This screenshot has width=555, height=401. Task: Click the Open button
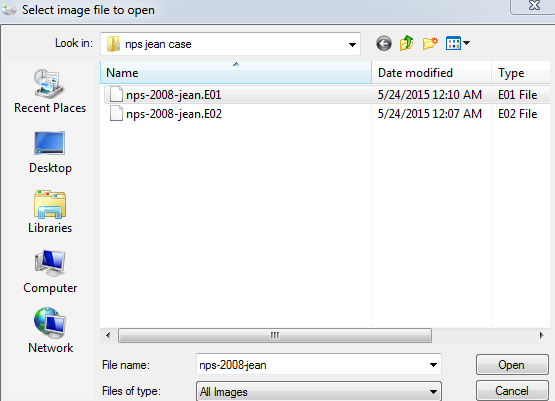coord(512,365)
